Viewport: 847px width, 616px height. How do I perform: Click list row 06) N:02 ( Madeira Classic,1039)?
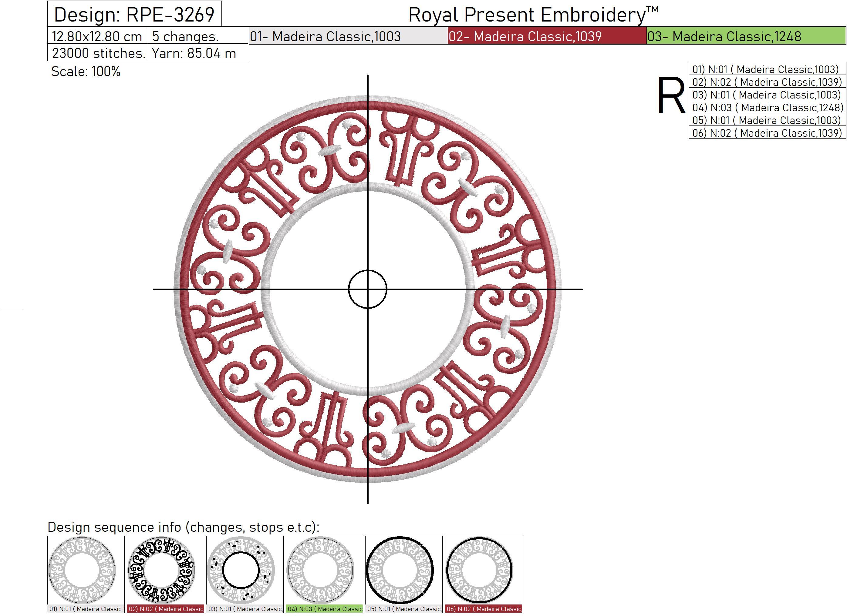click(768, 132)
